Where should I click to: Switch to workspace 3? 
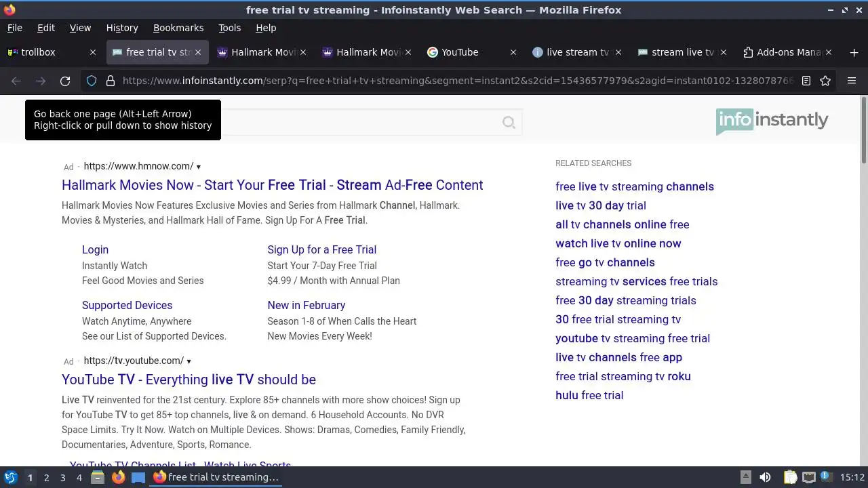[x=62, y=477]
